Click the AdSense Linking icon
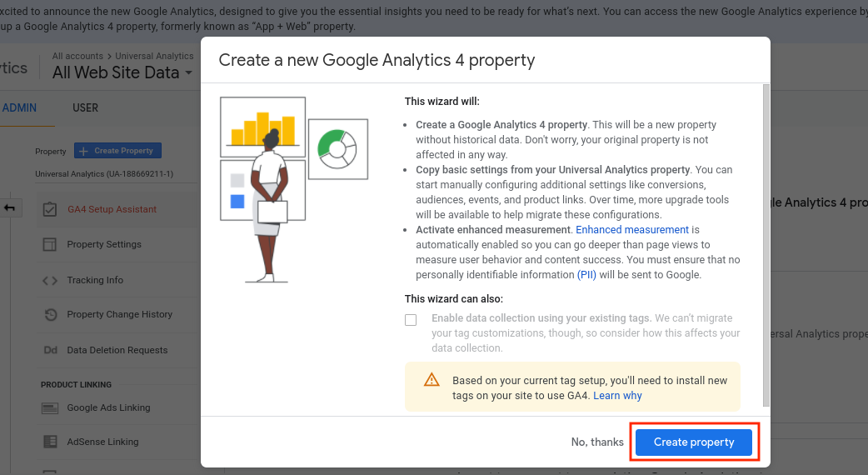The image size is (868, 475). tap(50, 442)
